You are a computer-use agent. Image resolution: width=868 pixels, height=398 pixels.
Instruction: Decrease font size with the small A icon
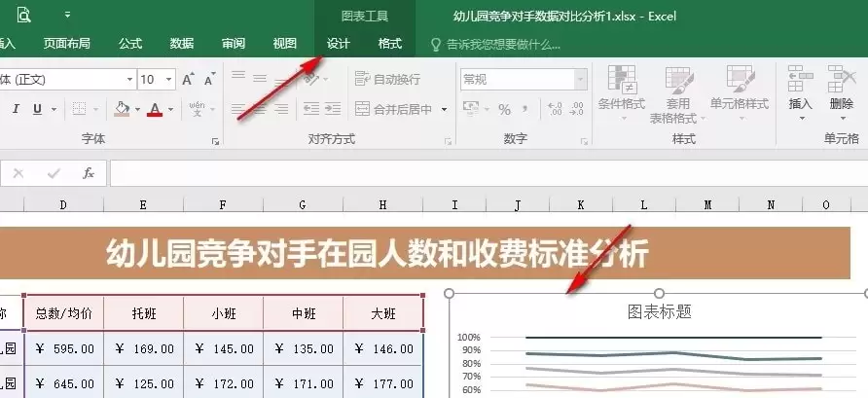tap(210, 79)
